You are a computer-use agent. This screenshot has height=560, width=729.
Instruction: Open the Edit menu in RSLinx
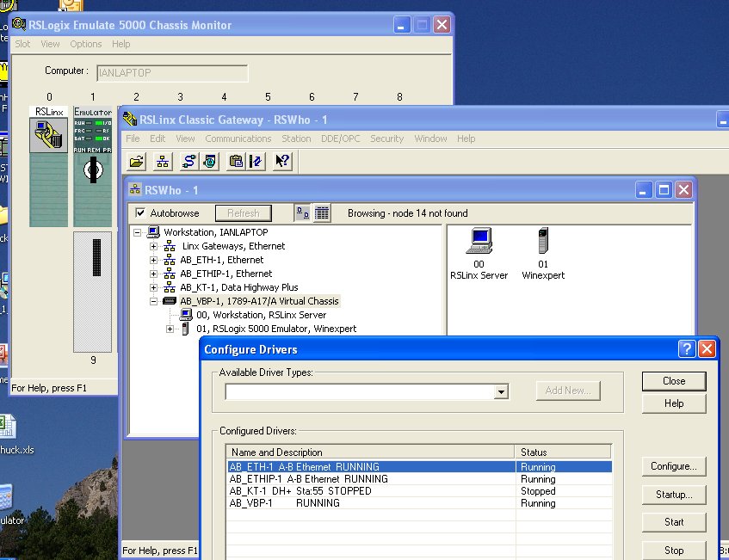tap(158, 138)
